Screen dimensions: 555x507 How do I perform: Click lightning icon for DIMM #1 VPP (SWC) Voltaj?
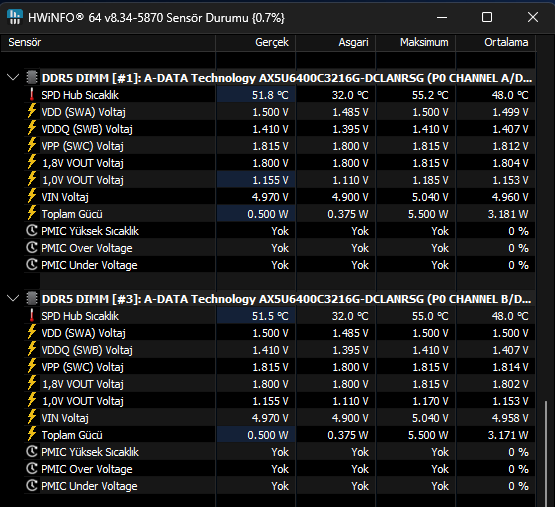32,145
